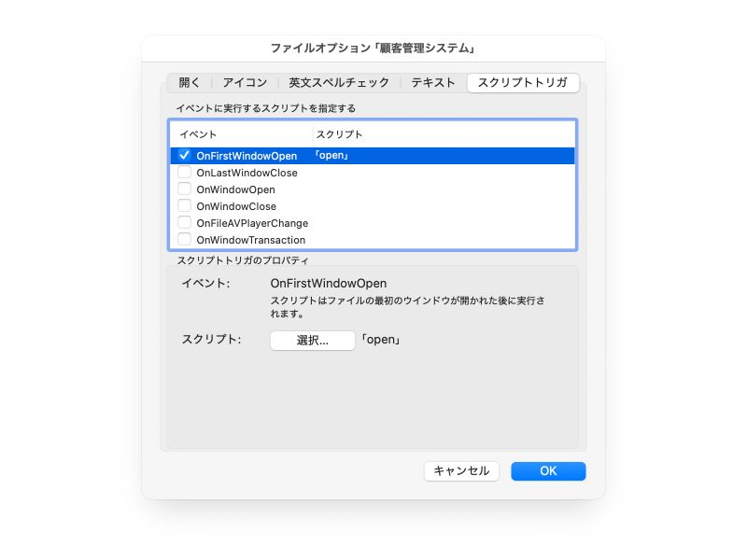Select the OnWindowOpen event row

coord(235,189)
